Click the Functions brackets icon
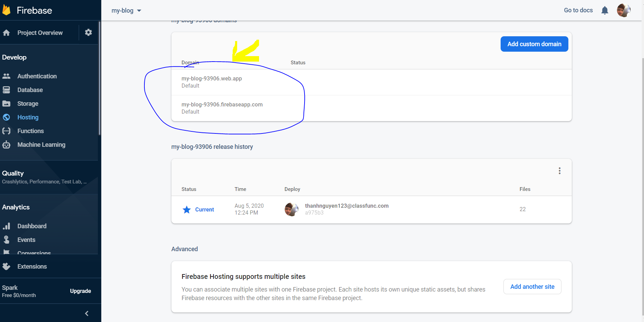 [7, 131]
